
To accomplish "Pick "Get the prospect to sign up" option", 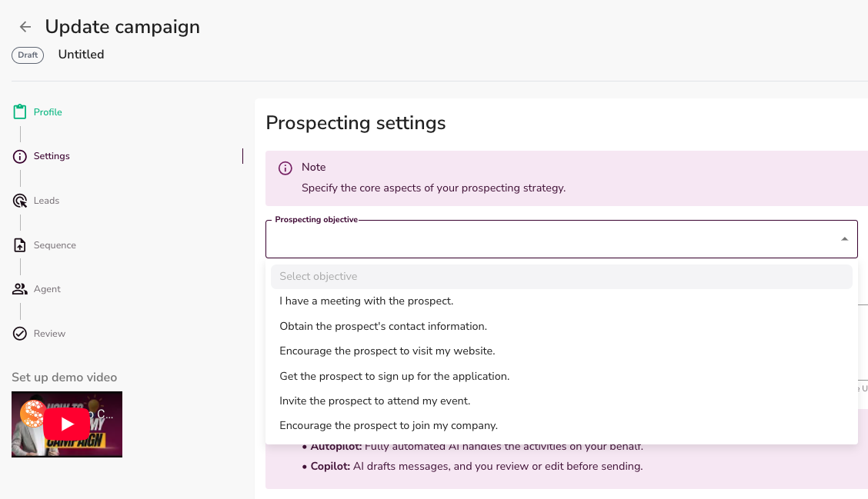I will 394,376.
